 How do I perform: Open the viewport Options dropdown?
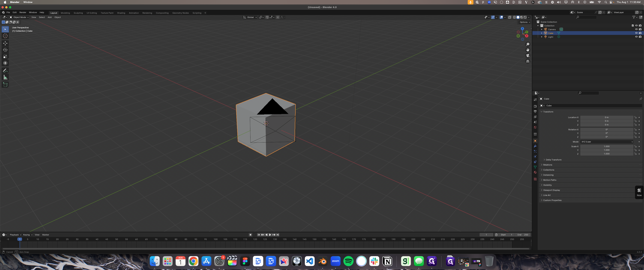click(x=525, y=22)
